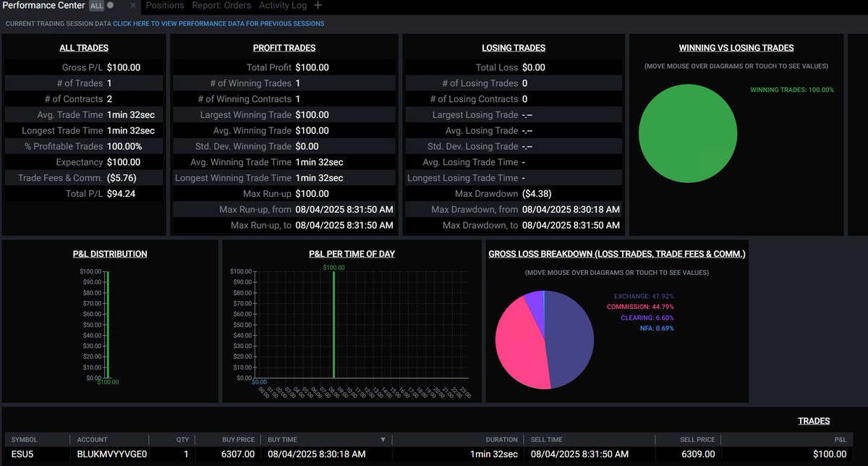Click the dark blue Exchange pie slice
Screen dimensions: 868x466
571,340
